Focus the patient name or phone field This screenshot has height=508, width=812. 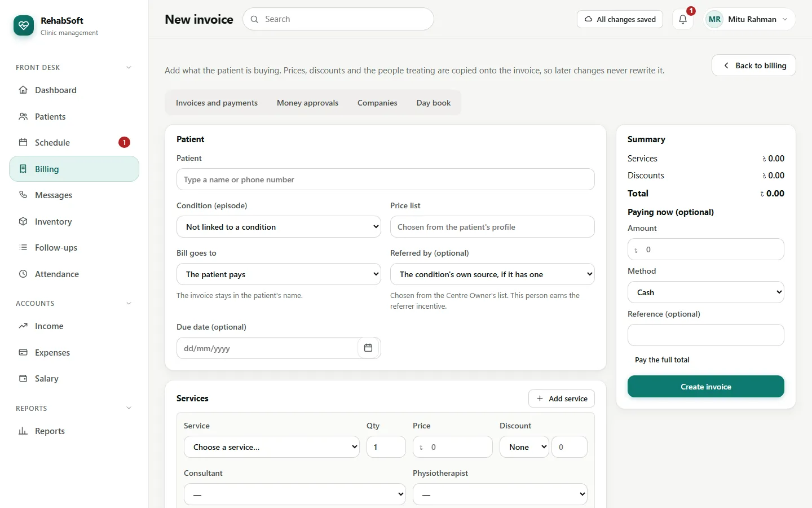[x=386, y=179]
